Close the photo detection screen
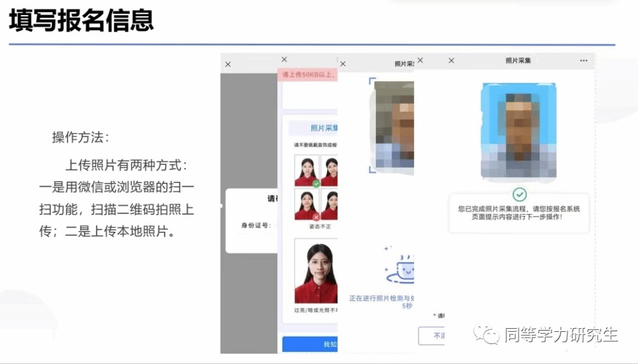Screen dimensions: 638x364 (343, 64)
